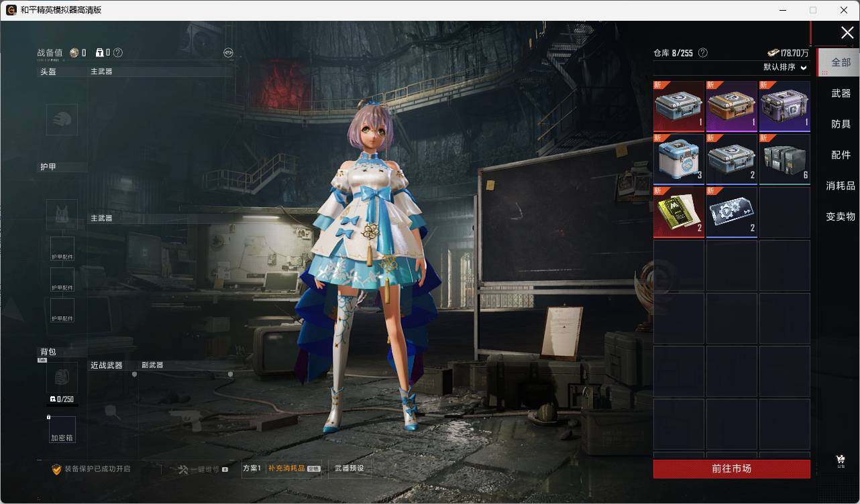Click the 仓库 8/255 capacity text
Image resolution: width=860 pixels, height=504 pixels.
coord(673,53)
